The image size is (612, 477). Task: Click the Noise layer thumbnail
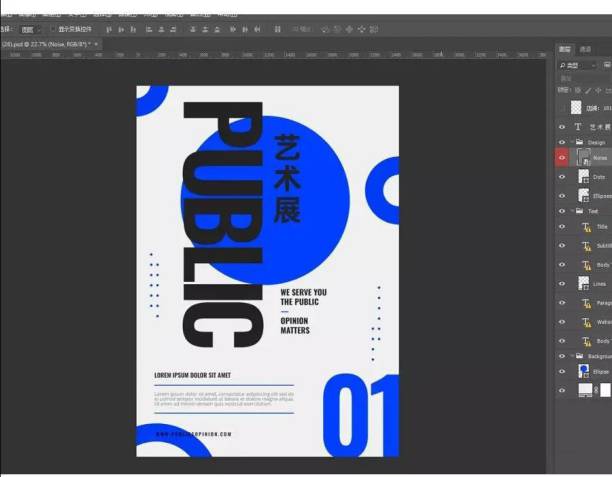click(x=585, y=158)
